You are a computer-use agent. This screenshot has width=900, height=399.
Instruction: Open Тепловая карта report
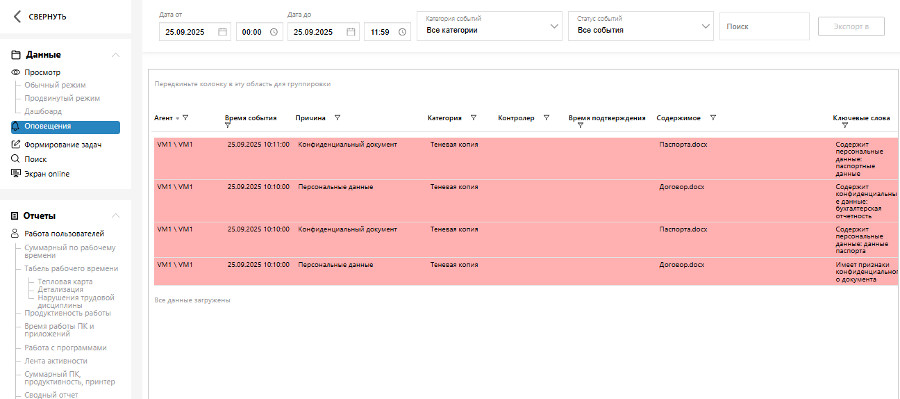point(65,282)
